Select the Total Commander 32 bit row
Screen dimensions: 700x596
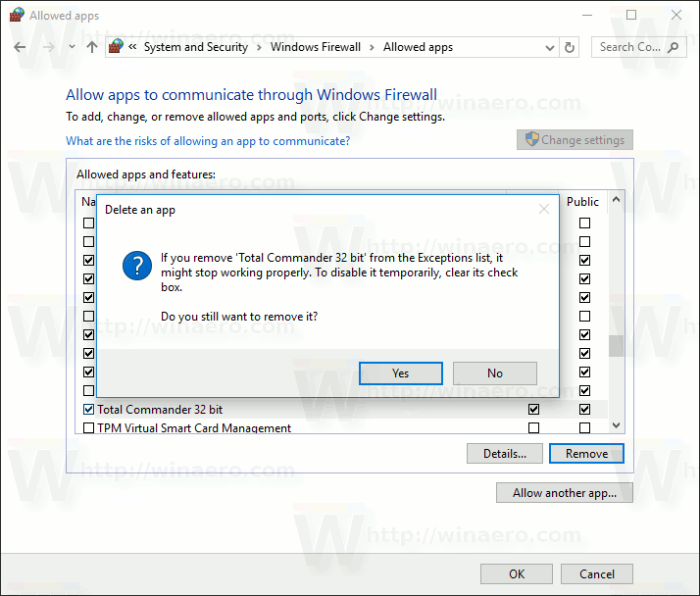(341, 409)
